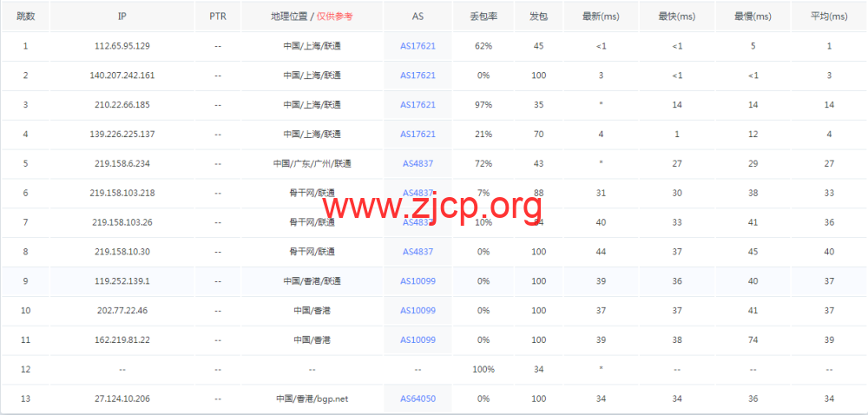The width and height of the screenshot is (868, 415).
Task: Select IP address 219.158.6.234
Action: tap(122, 163)
